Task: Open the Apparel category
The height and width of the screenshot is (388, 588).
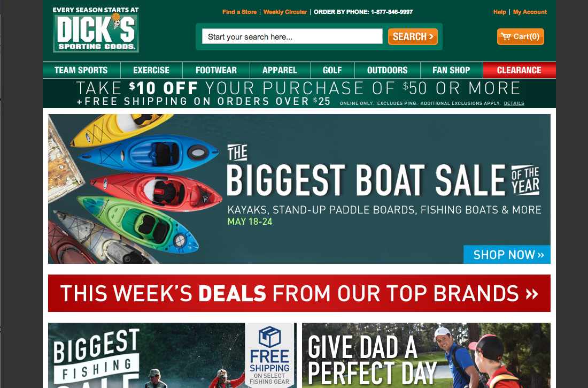Action: coord(280,70)
